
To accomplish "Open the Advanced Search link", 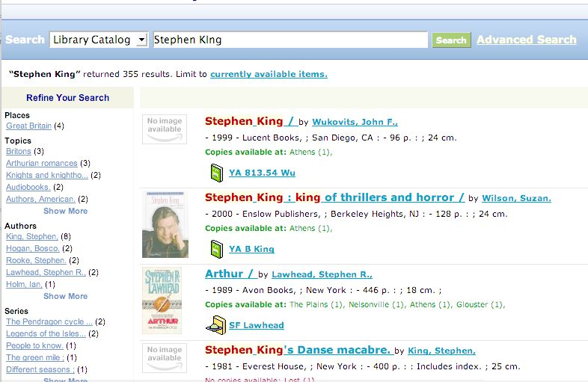I will click(x=526, y=40).
